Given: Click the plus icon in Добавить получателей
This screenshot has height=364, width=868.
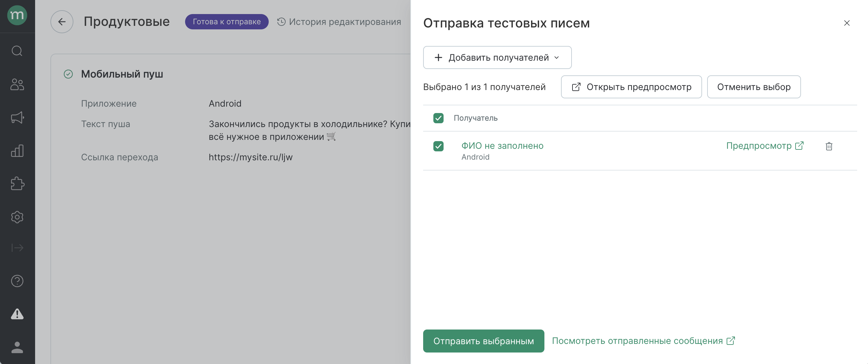Looking at the screenshot, I should pyautogui.click(x=438, y=57).
